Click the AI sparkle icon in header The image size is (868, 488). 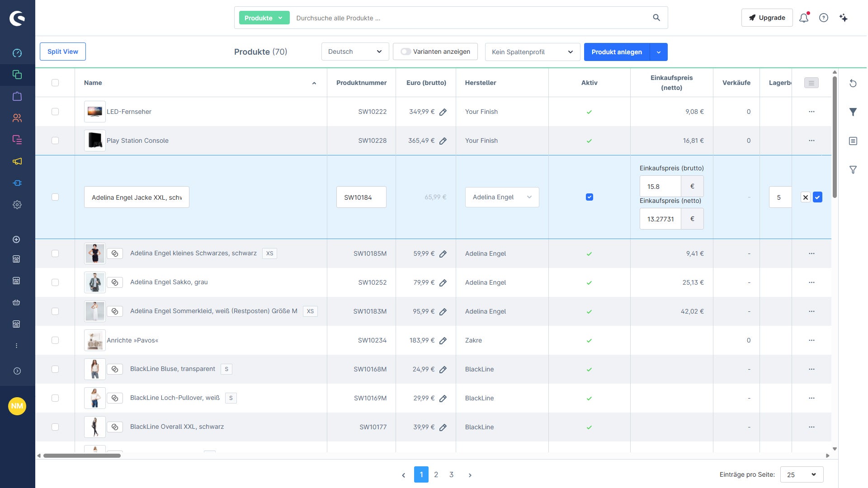tap(844, 18)
